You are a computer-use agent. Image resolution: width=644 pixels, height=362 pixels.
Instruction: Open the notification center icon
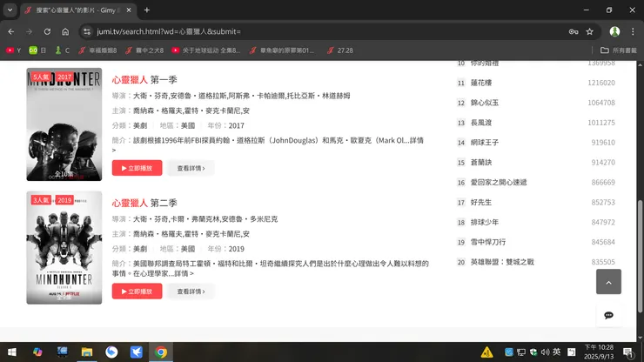(627, 352)
